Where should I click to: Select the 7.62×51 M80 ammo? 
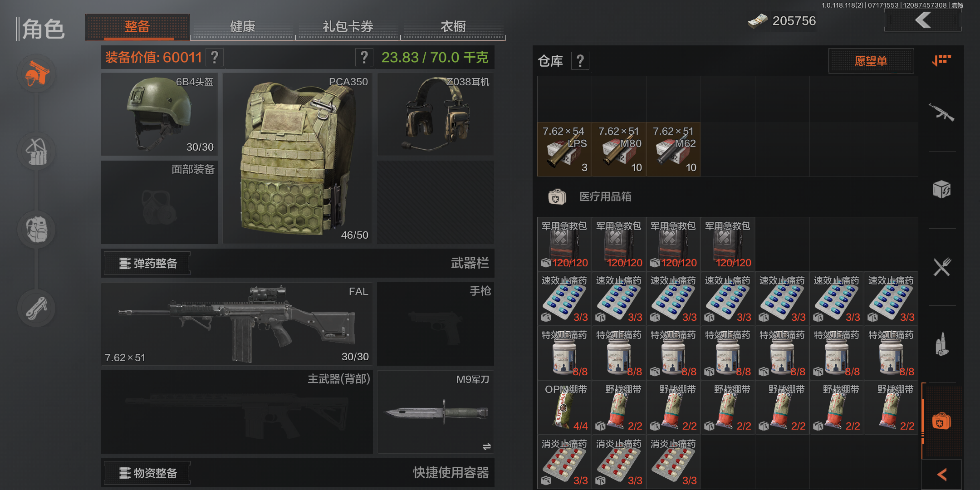click(619, 149)
